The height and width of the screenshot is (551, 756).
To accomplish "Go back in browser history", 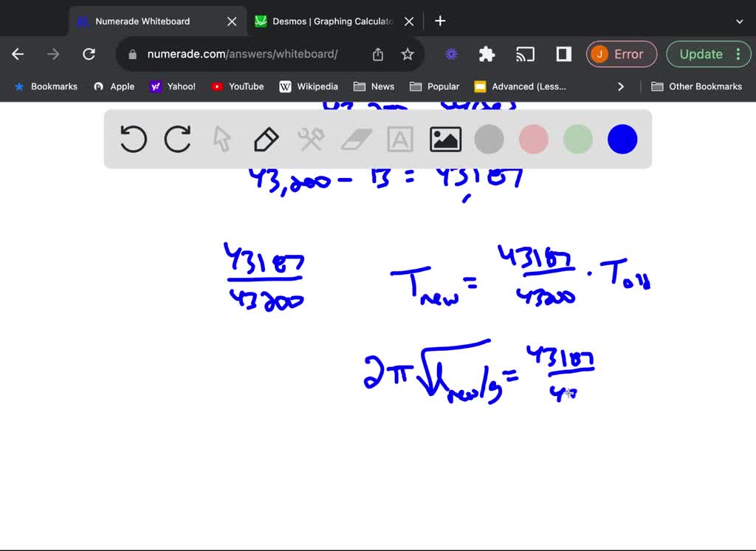I will click(18, 54).
